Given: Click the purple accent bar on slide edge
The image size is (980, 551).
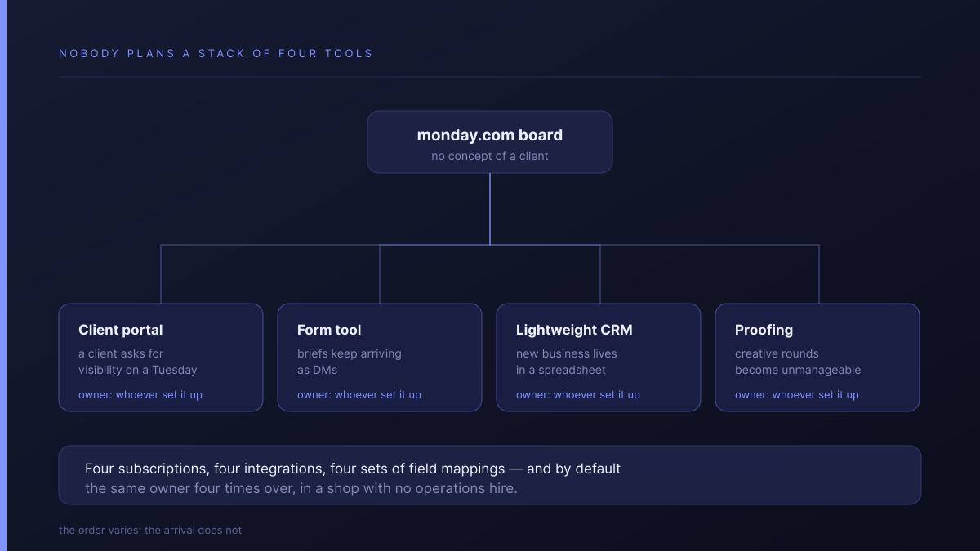Looking at the screenshot, I should pos(3,275).
